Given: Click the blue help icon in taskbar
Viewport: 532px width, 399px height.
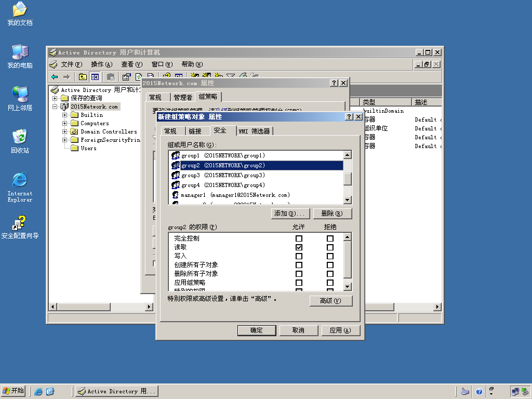Looking at the screenshot, I should [x=478, y=392].
